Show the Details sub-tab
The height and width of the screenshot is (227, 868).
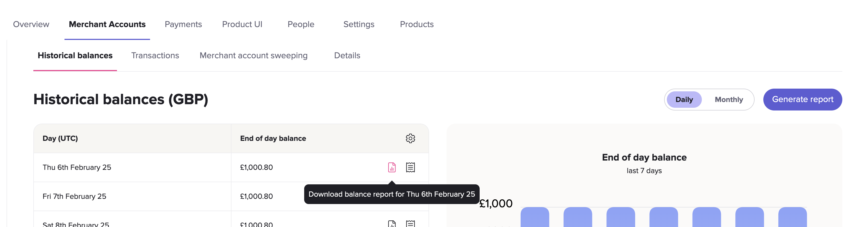click(347, 55)
